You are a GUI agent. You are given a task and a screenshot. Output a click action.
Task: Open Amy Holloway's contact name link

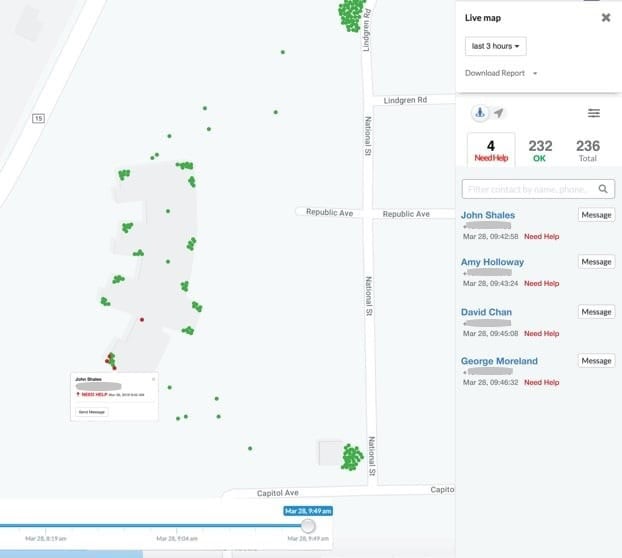pyautogui.click(x=492, y=262)
